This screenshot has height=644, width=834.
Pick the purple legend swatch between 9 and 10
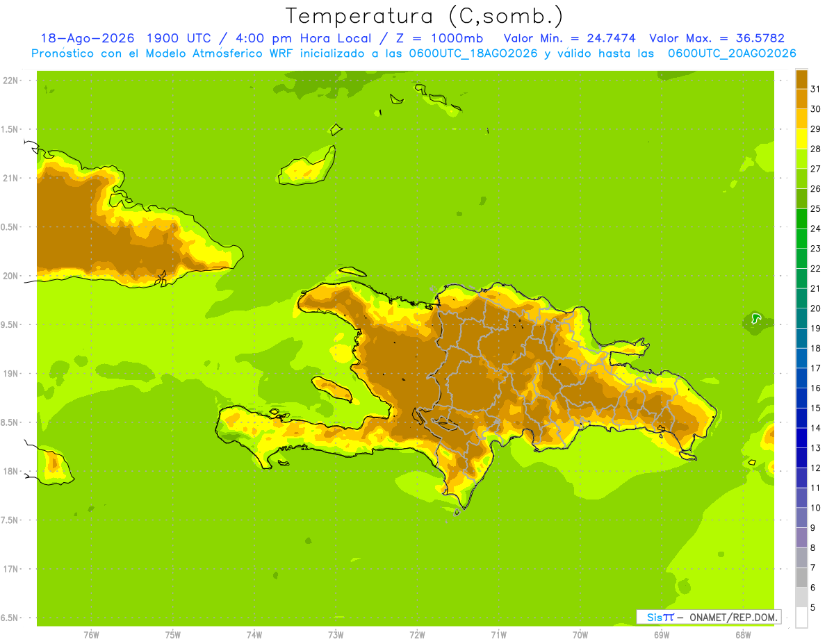click(801, 518)
